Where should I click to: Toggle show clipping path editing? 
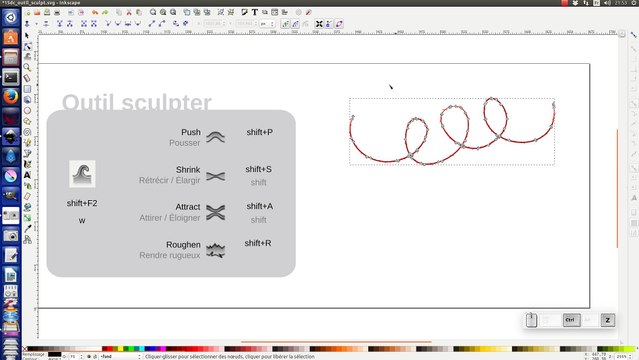click(285, 24)
